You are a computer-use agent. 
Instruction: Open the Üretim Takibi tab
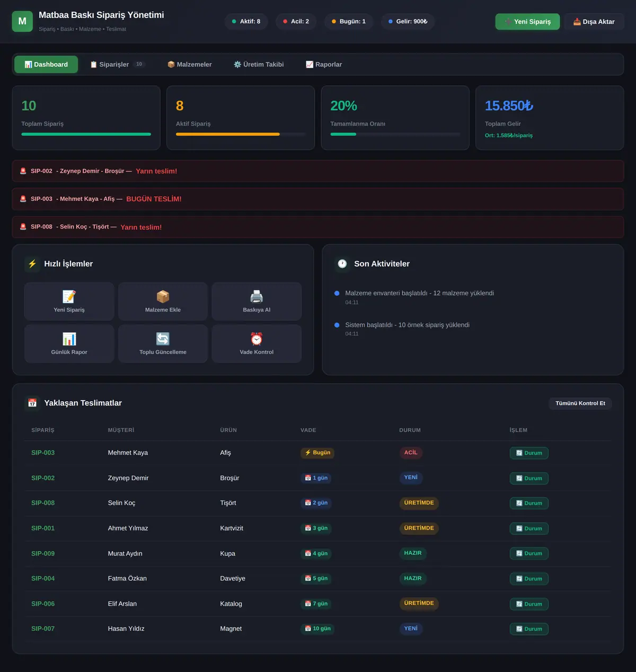259,65
